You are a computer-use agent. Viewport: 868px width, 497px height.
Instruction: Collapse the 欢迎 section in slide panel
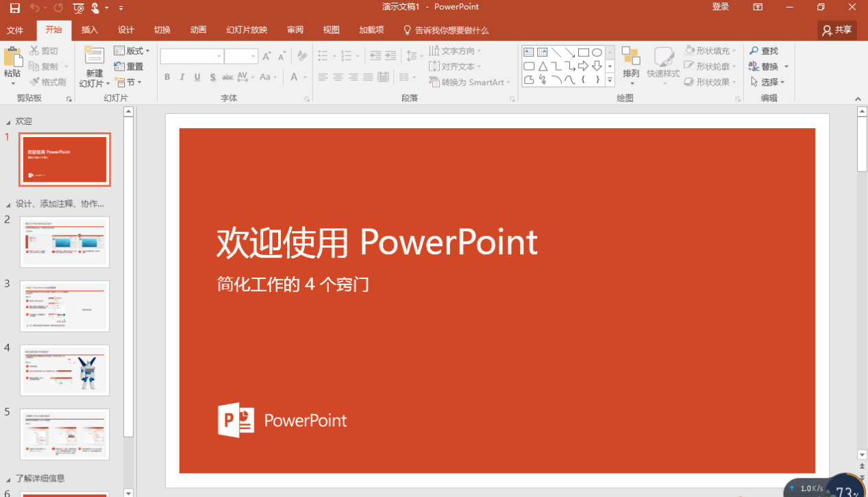[8, 122]
